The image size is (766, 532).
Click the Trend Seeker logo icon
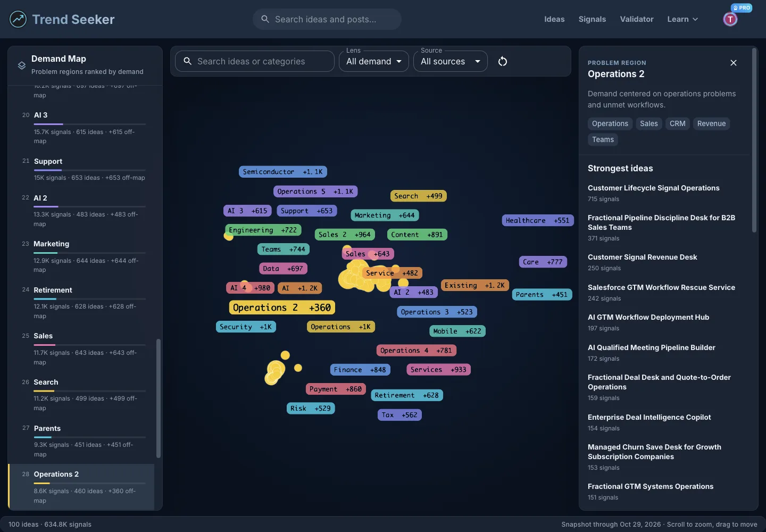click(18, 19)
